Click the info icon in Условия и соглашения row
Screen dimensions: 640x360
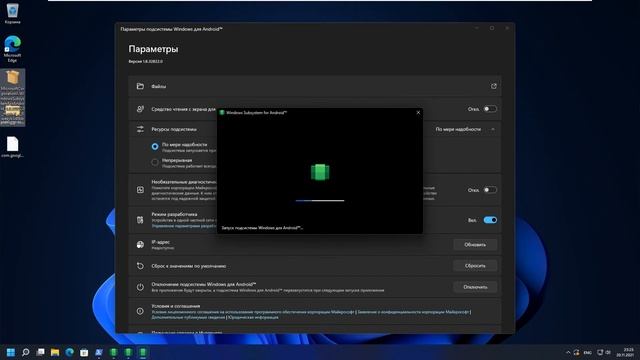[x=140, y=311]
